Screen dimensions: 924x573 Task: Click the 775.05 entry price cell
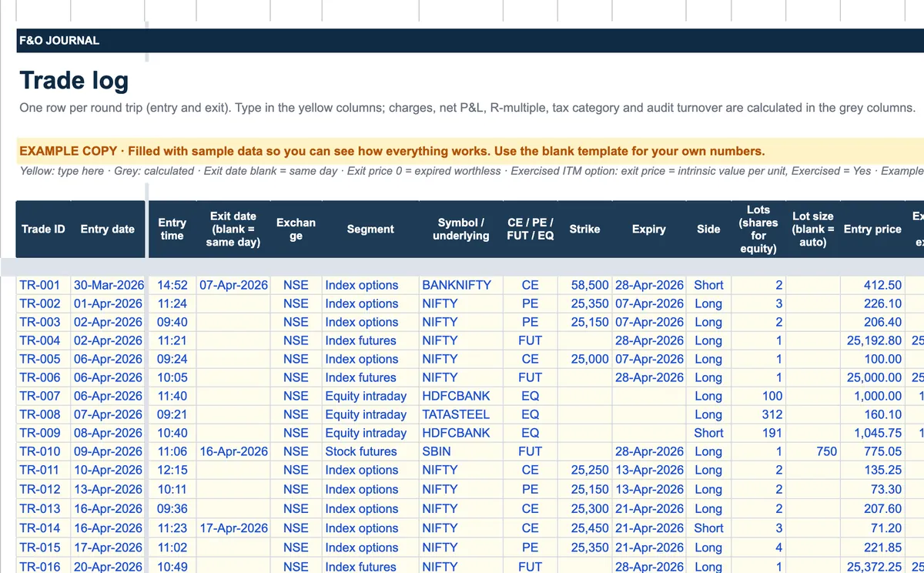tap(872, 451)
